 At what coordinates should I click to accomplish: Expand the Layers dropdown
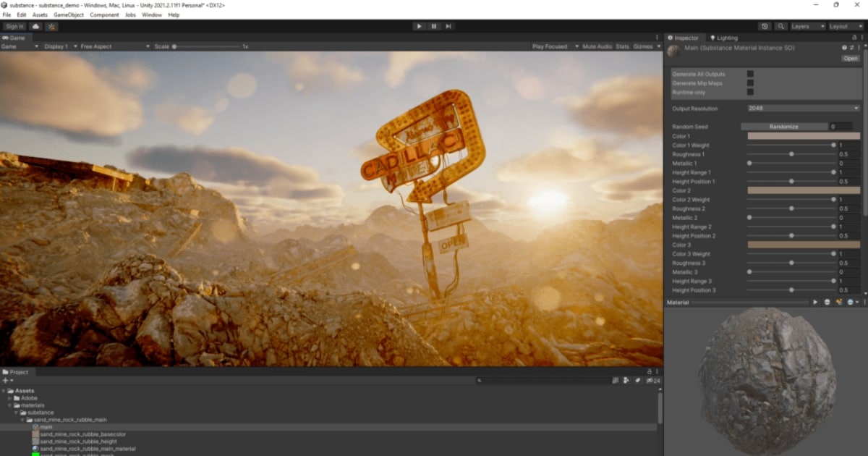(807, 26)
